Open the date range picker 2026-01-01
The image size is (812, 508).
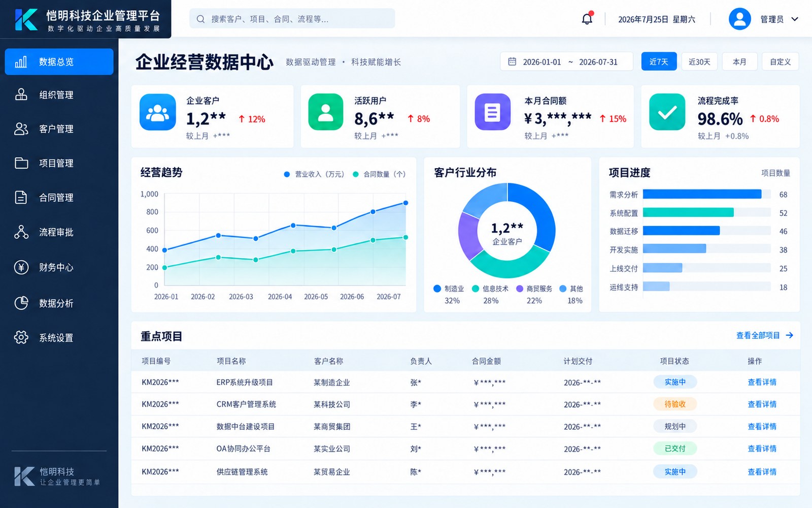point(566,61)
